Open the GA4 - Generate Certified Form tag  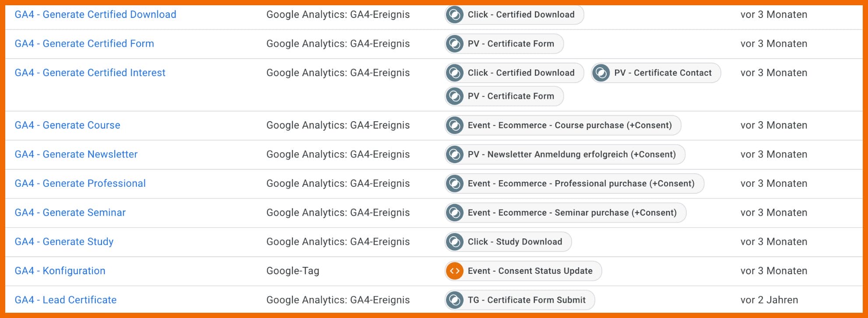coord(84,44)
